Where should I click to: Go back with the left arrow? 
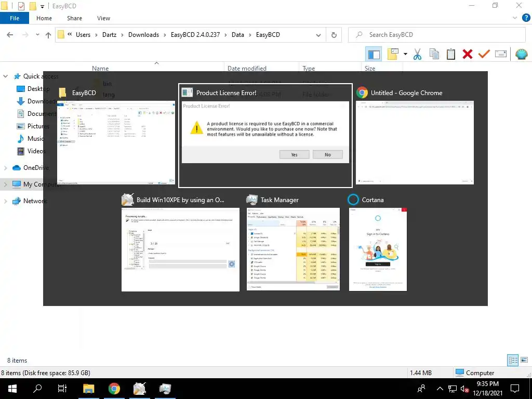point(10,35)
